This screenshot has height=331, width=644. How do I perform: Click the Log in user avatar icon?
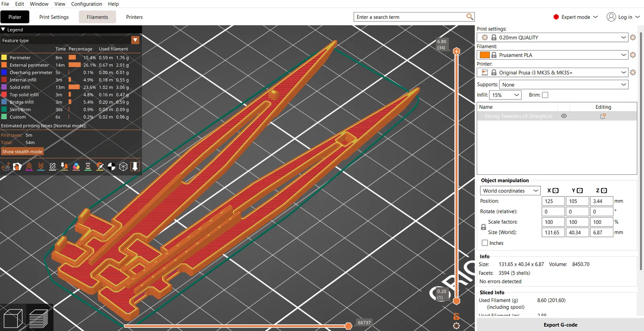(x=611, y=17)
